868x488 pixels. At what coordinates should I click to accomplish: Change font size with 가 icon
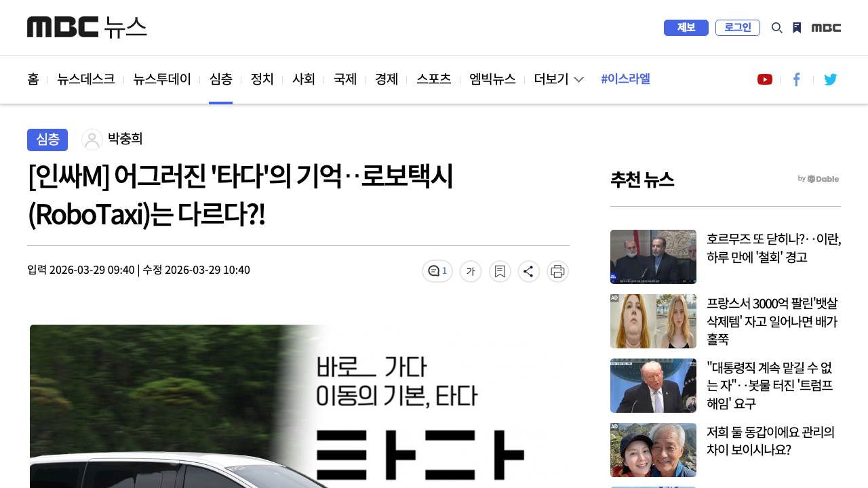[x=471, y=271]
